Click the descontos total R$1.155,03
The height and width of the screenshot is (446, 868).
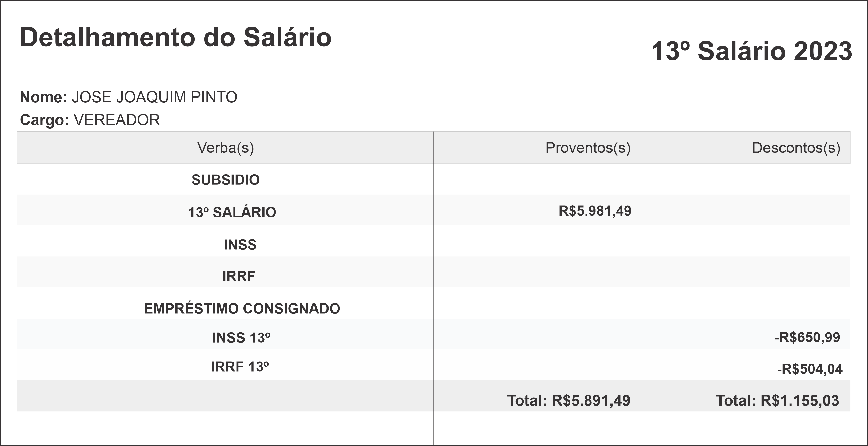click(777, 400)
